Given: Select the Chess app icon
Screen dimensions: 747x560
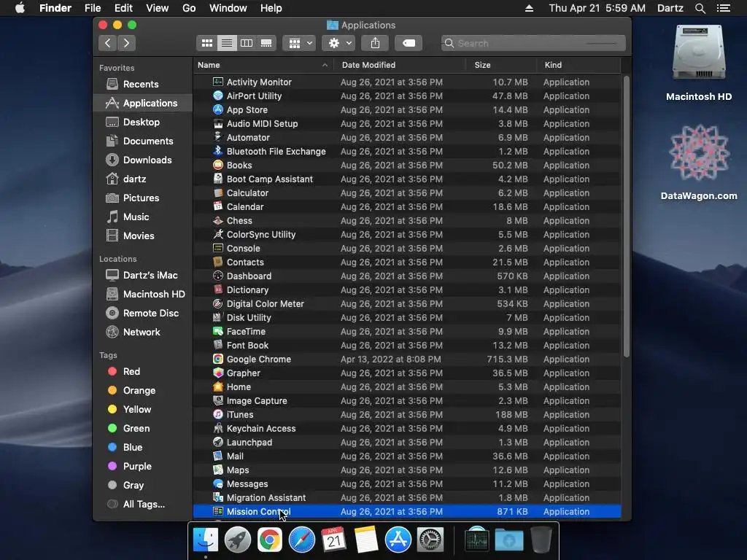Looking at the screenshot, I should [217, 220].
